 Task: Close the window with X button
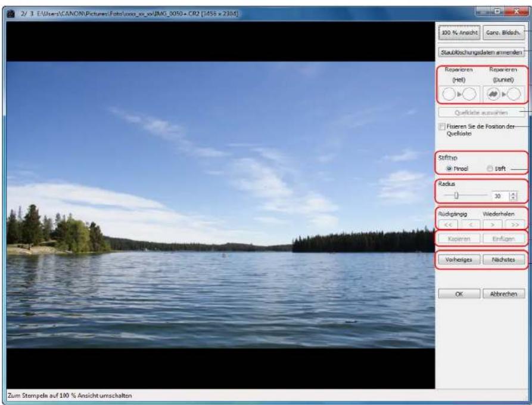(x=517, y=11)
